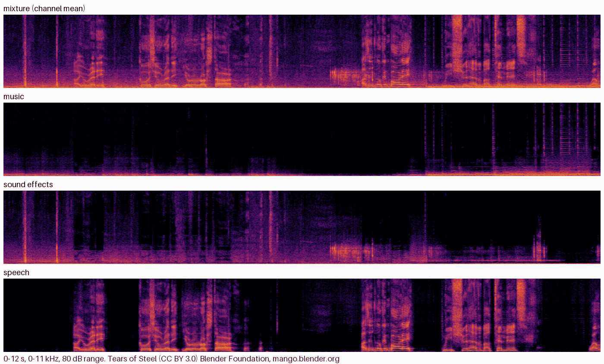Select the mixture spectrogram panel
The height and width of the screenshot is (364, 604).
pyautogui.click(x=302, y=51)
